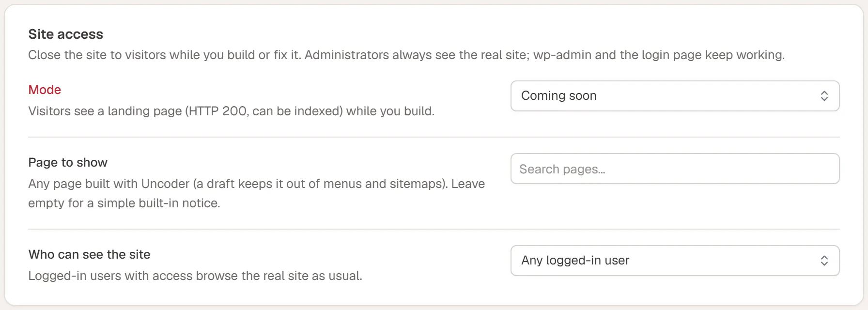Focus the Search pages input field

pos(675,169)
